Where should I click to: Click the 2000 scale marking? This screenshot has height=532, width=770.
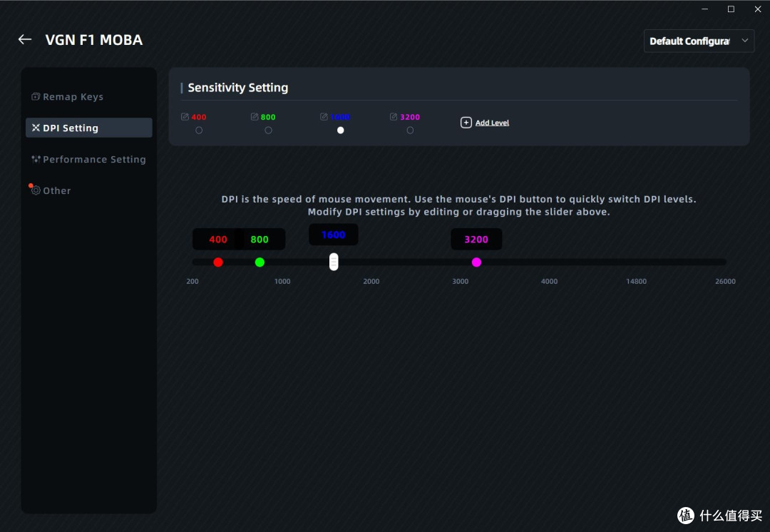[371, 282]
